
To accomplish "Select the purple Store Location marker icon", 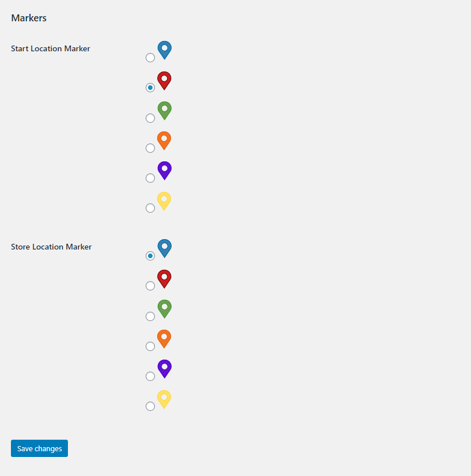I will point(164,369).
